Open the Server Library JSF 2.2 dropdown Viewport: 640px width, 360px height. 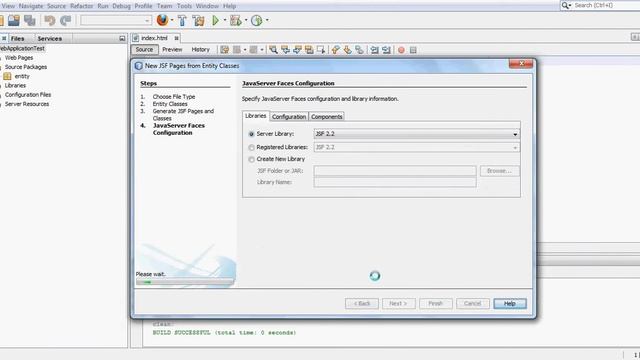417,134
